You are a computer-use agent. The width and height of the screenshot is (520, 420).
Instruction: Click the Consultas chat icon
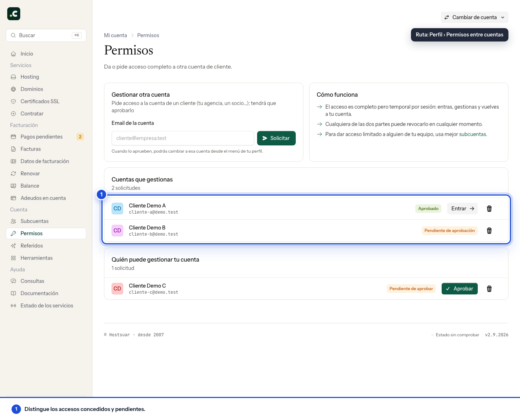point(13,281)
